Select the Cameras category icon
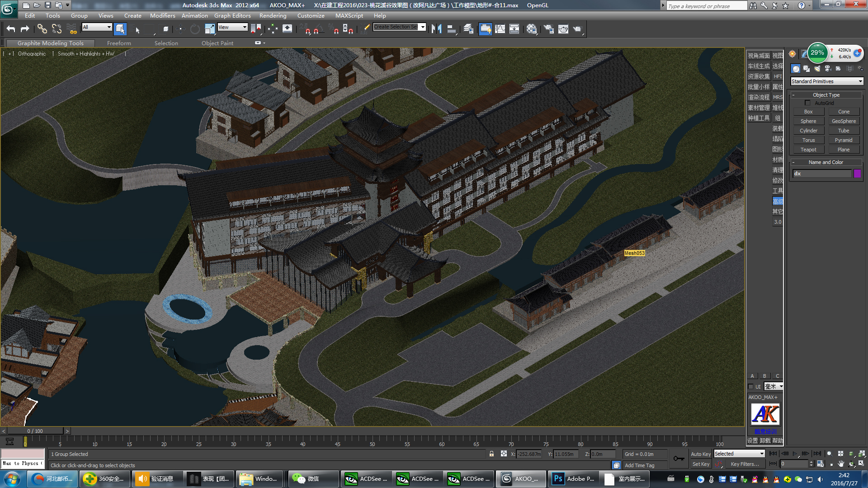This screenshot has width=868, height=488. pyautogui.click(x=828, y=69)
